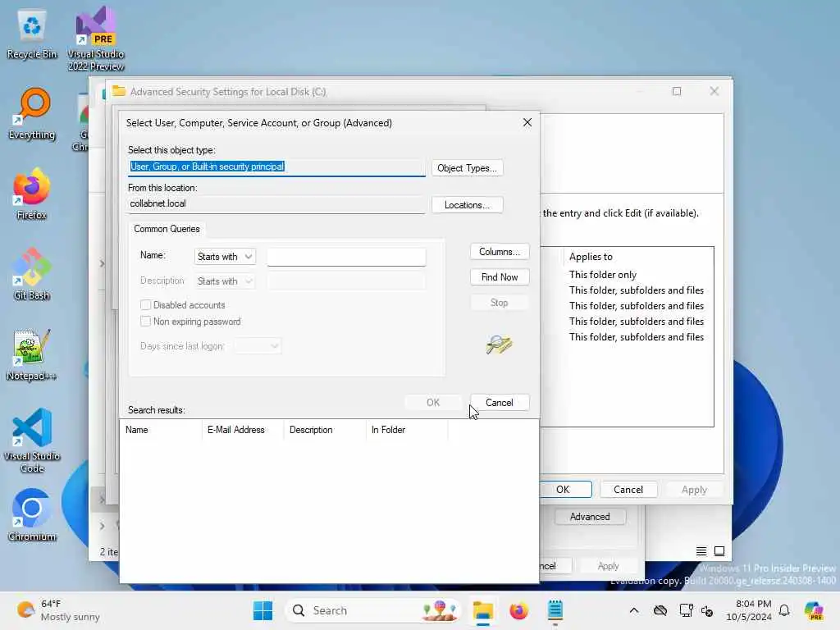Open the Windows Start menu
840x630 pixels.
pos(262,610)
